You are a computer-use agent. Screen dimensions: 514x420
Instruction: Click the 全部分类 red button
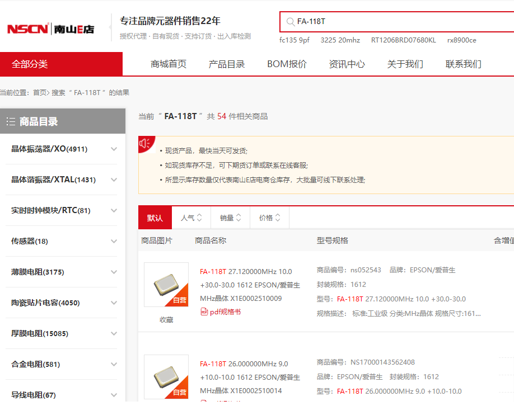pyautogui.click(x=61, y=64)
